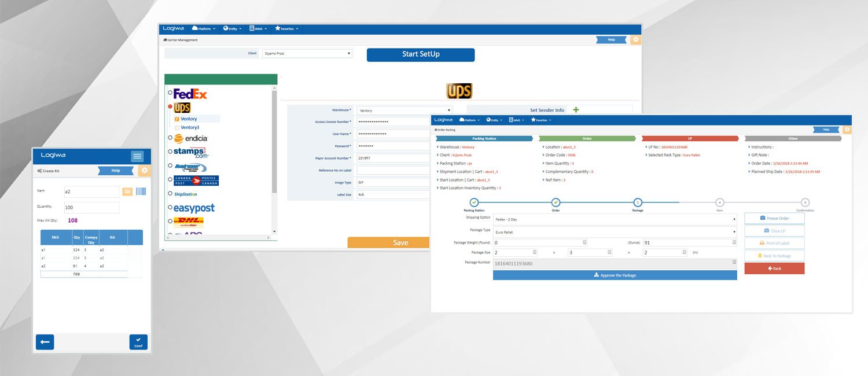Select the ShipStation radio button

tap(170, 194)
